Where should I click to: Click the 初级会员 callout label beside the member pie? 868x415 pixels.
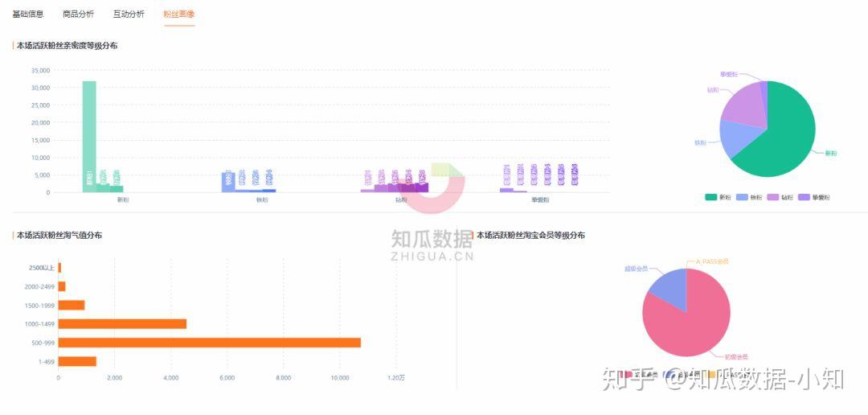click(737, 356)
